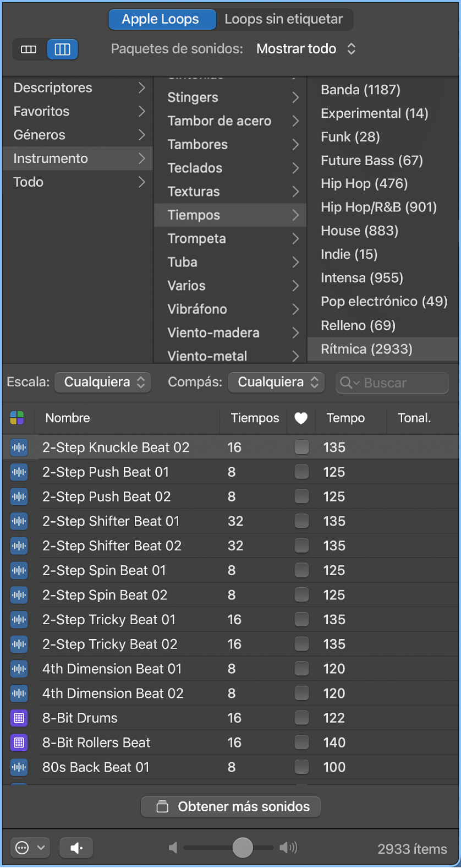Screen dimensions: 461x868
Task: Click the MIDI pattern icon beside 8-Bit Drums
Action: coord(19,718)
